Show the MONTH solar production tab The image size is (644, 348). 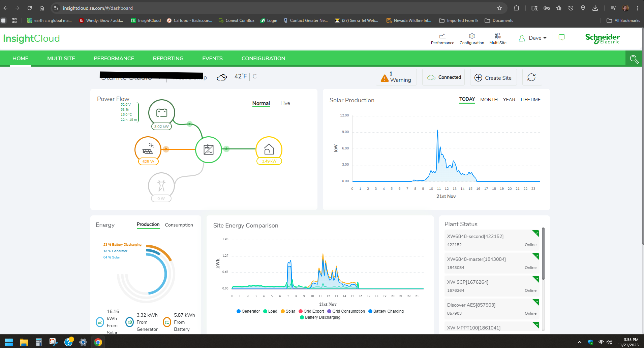[489, 100]
